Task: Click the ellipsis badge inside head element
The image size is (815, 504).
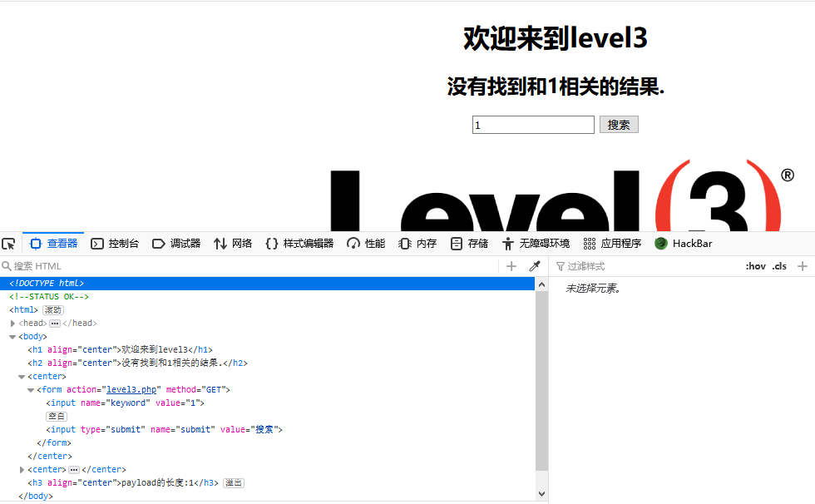Action: point(55,324)
